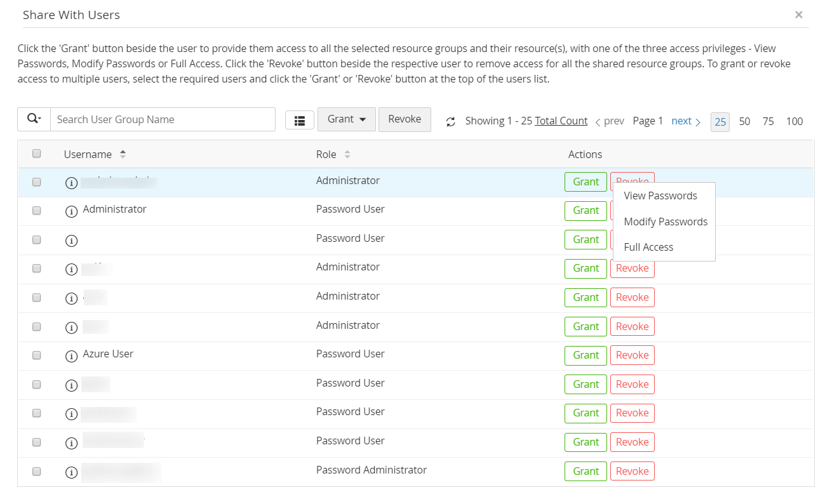
Task: Sort by Username column arrows
Action: pyautogui.click(x=123, y=154)
